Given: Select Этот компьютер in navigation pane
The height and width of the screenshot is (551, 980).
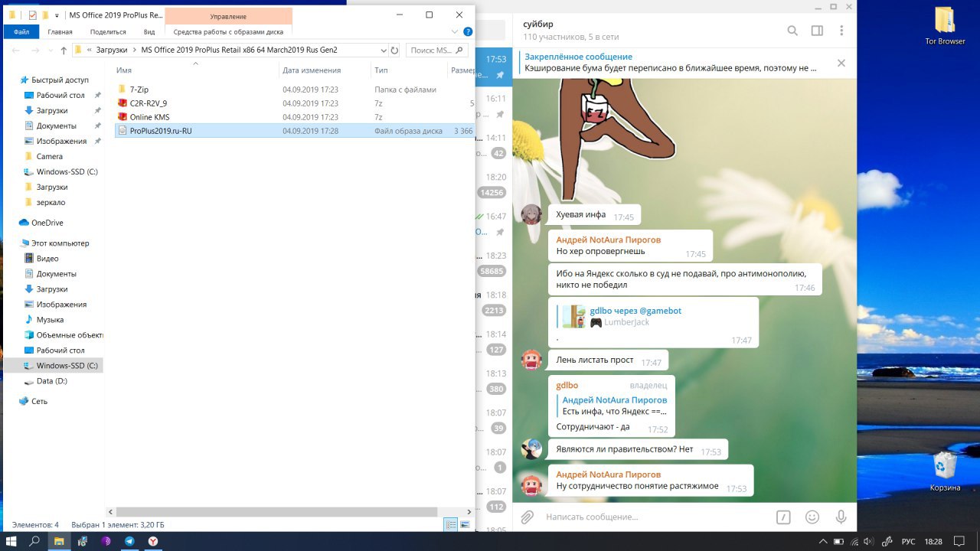Looking at the screenshot, I should (60, 243).
